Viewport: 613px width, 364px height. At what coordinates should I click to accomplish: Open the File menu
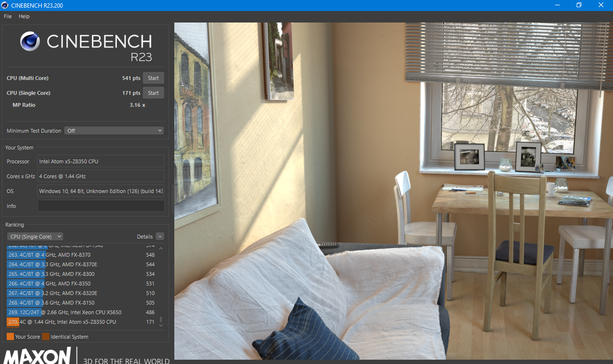click(x=8, y=16)
